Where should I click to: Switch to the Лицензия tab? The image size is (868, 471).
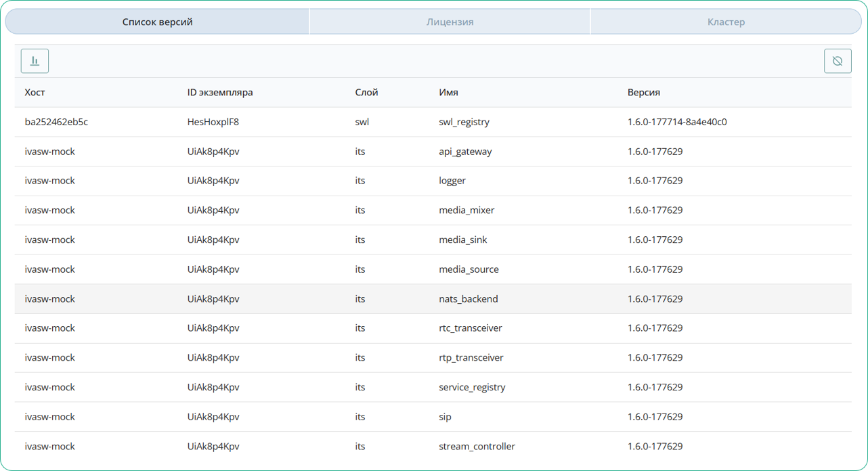coord(450,22)
